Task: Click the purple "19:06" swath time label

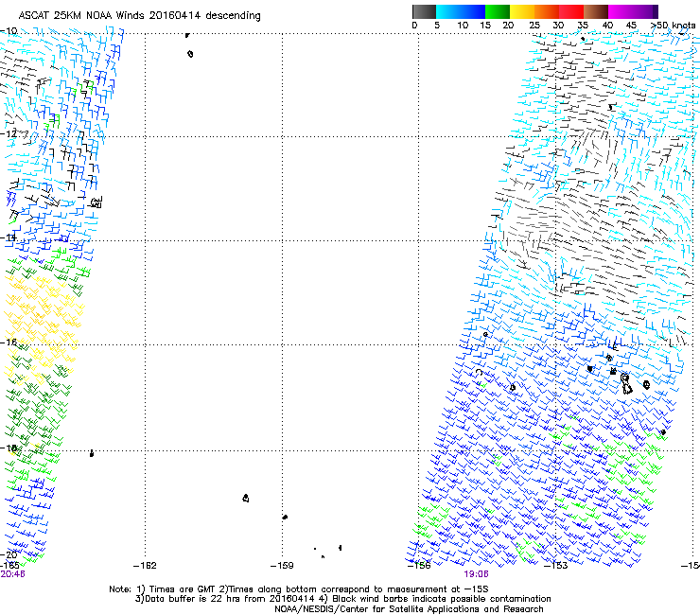Action: (x=476, y=574)
